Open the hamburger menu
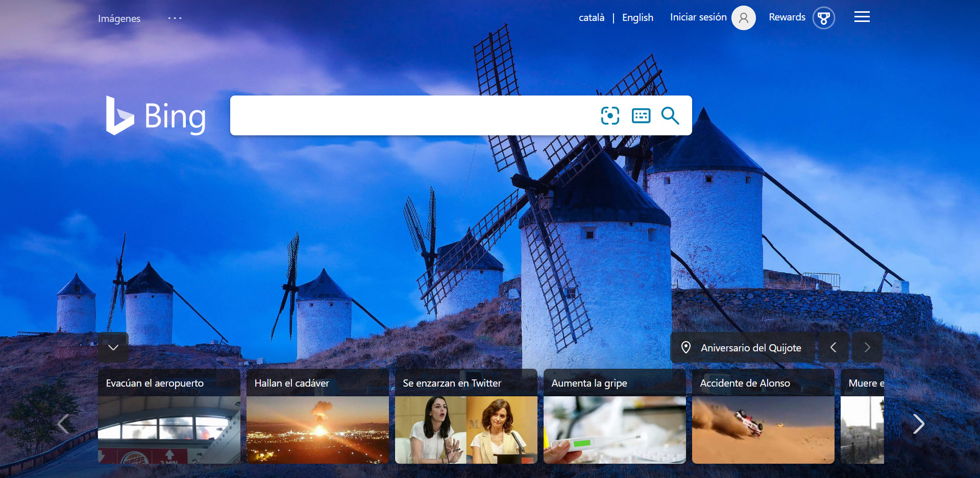The image size is (980, 478). (x=862, y=16)
